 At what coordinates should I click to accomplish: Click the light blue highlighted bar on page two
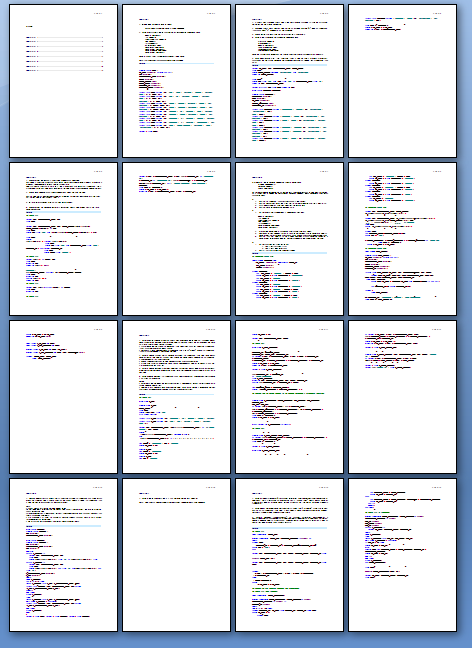click(176, 64)
